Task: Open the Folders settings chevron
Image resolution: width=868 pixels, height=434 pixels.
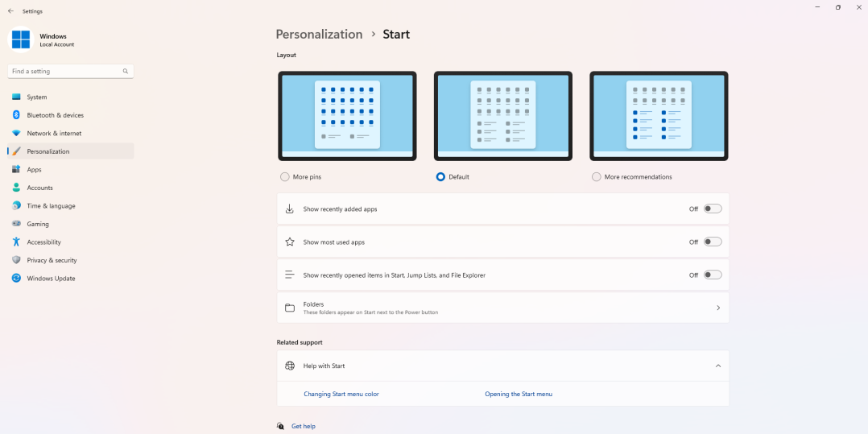Action: click(x=717, y=308)
